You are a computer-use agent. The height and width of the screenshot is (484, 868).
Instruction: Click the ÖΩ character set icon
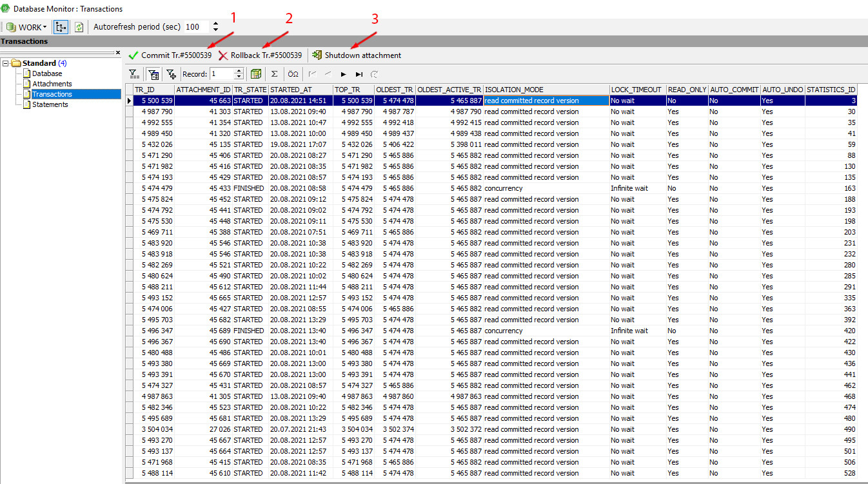[x=293, y=74]
